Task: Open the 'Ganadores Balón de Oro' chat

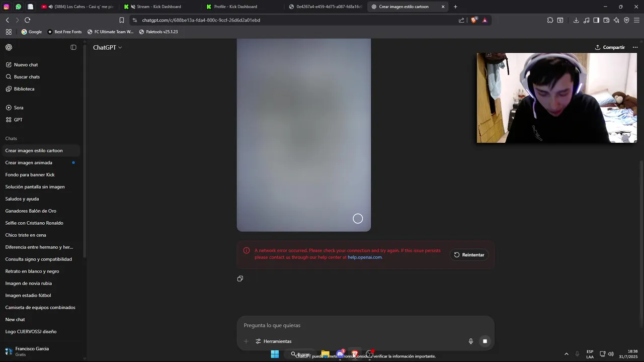Action: 40,211
